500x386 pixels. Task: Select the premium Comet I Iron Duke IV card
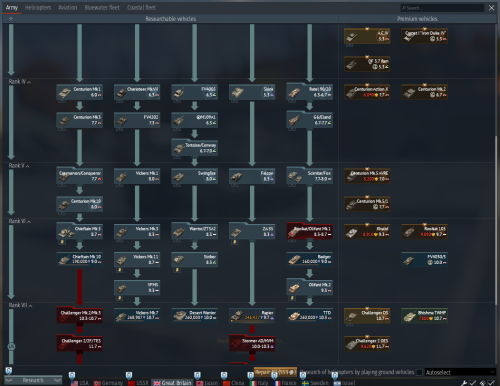pyautogui.click(x=424, y=36)
